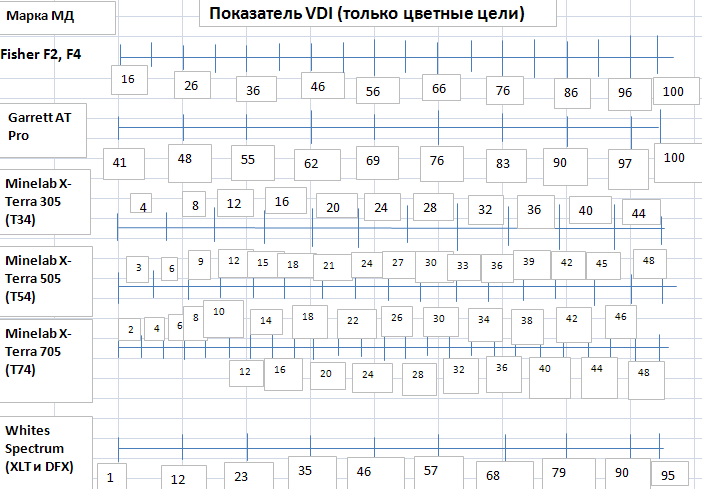Select the 'Minelab X-Terra 305 (T34)' label box
This screenshot has width=702, height=489.
point(45,202)
